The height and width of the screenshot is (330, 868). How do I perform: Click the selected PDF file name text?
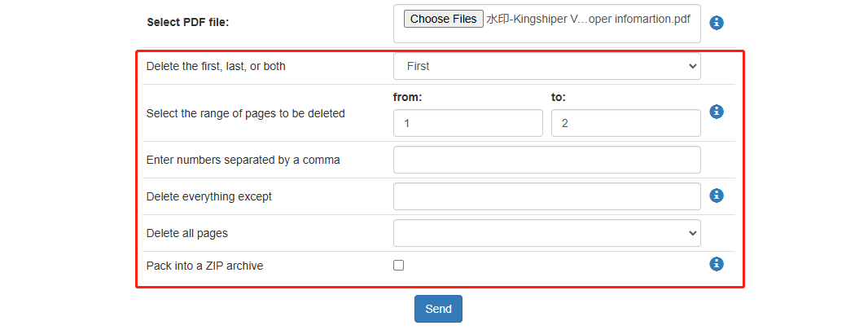589,19
